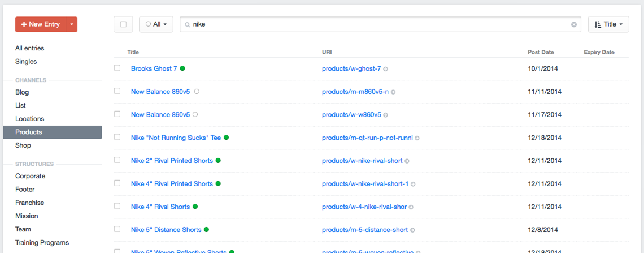Open the products/m-5-distance-short URI link
Screen dimensions: 644x253
point(365,230)
